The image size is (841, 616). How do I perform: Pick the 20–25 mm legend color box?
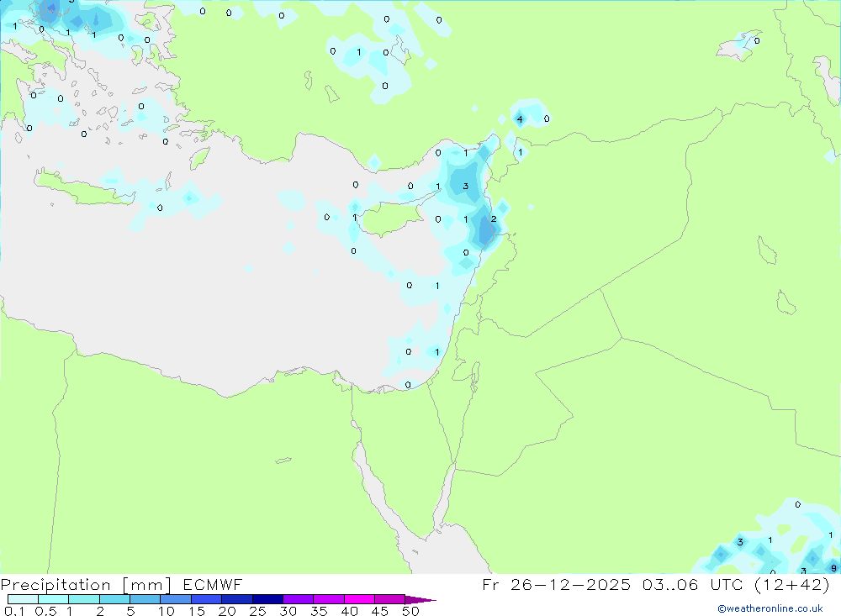[237, 599]
